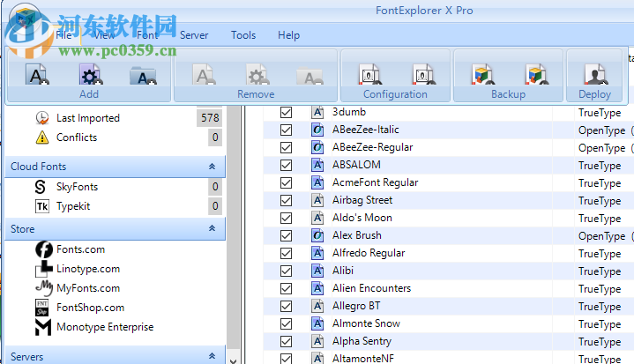
Task: Click the Add Fonts icon in Add group
Action: (x=38, y=75)
